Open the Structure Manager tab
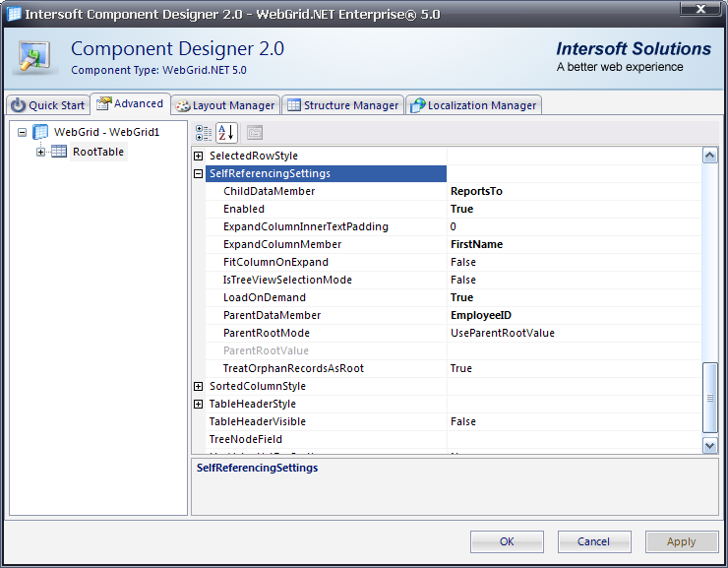728x568 pixels. pos(342,105)
